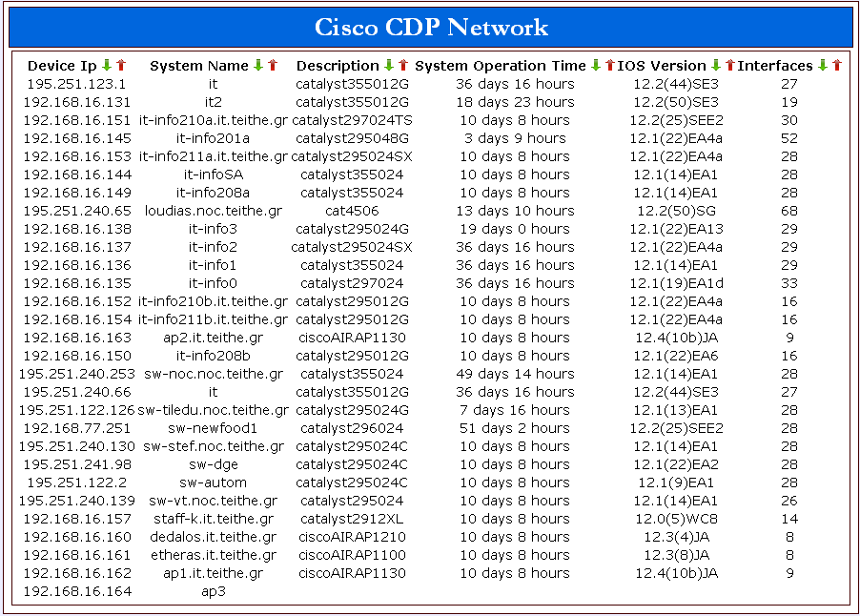Viewport: 860px width, 616px height.
Task: Click IOS version 12.1(19)EA1d
Action: [x=676, y=283]
